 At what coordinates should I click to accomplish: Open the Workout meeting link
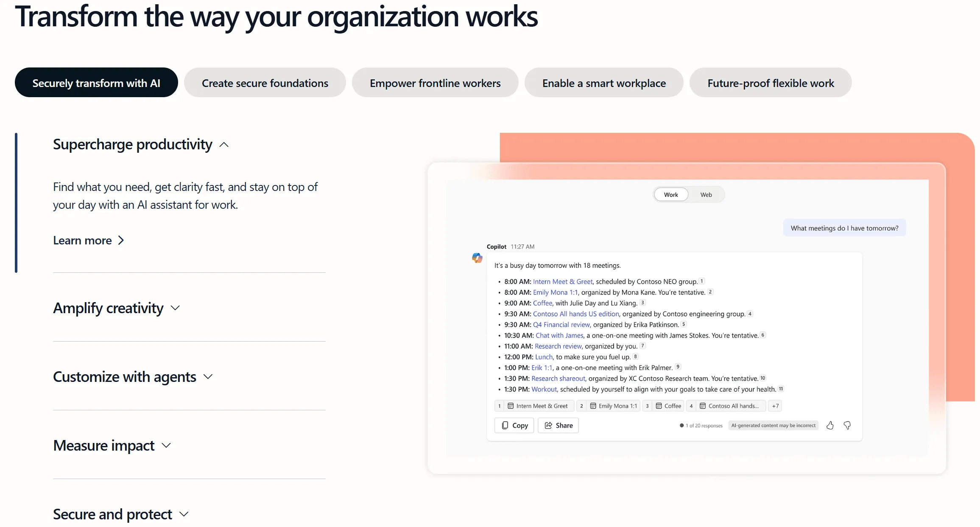(x=544, y=389)
